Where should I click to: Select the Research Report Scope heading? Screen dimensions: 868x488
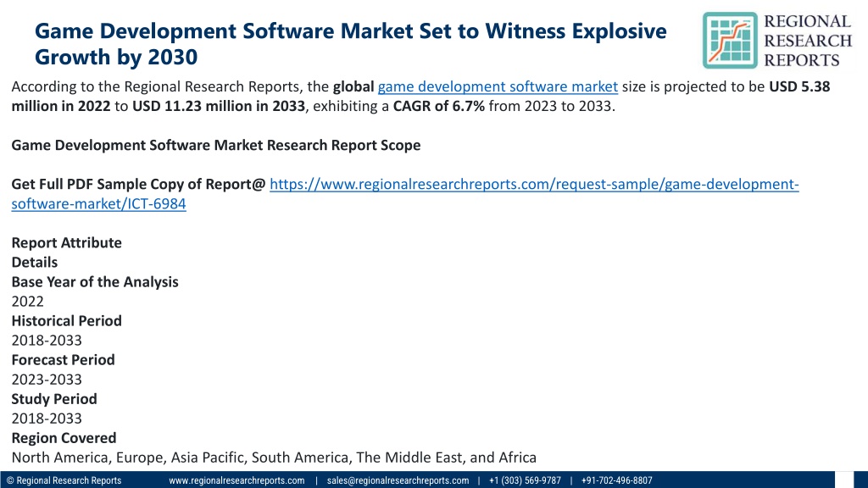pos(216,145)
